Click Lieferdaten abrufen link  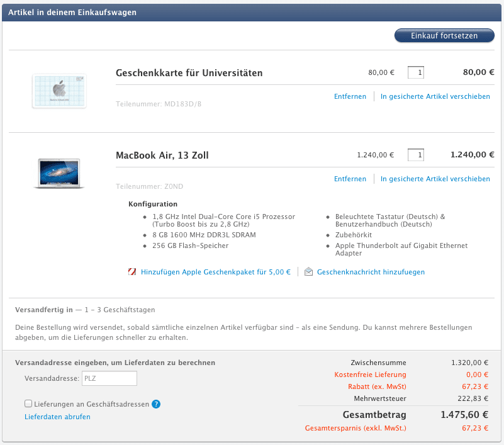pyautogui.click(x=57, y=417)
